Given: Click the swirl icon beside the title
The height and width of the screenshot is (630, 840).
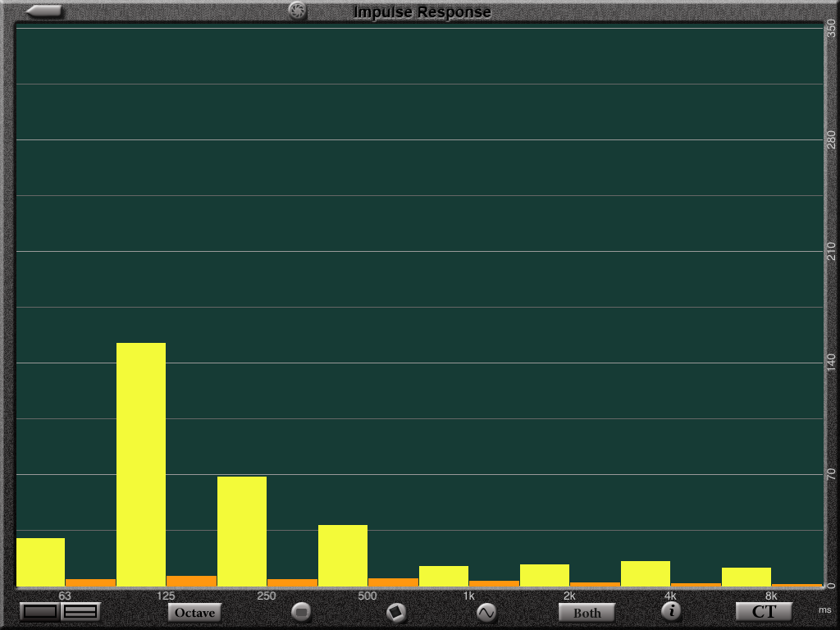Looking at the screenshot, I should tap(297, 11).
